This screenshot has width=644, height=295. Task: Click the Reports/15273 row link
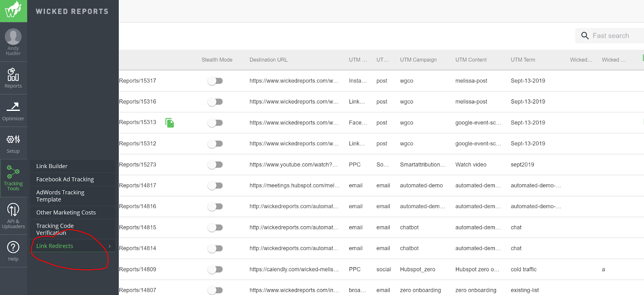point(138,165)
